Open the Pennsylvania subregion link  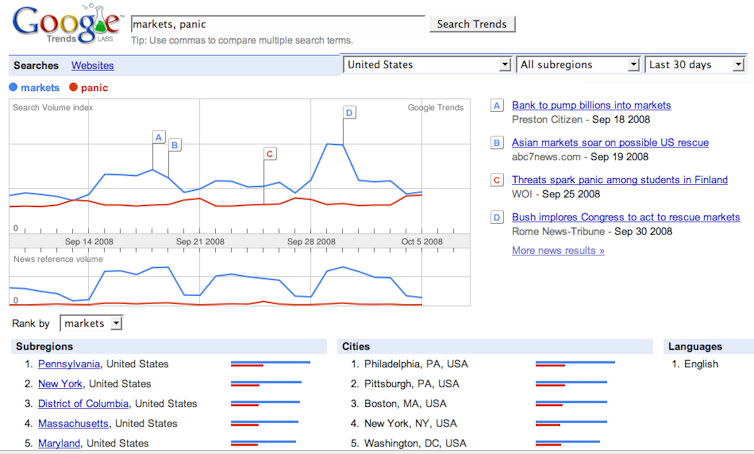tap(69, 364)
